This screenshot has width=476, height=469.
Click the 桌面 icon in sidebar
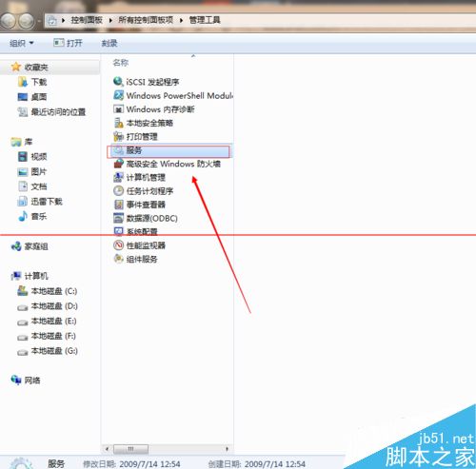tap(23, 97)
